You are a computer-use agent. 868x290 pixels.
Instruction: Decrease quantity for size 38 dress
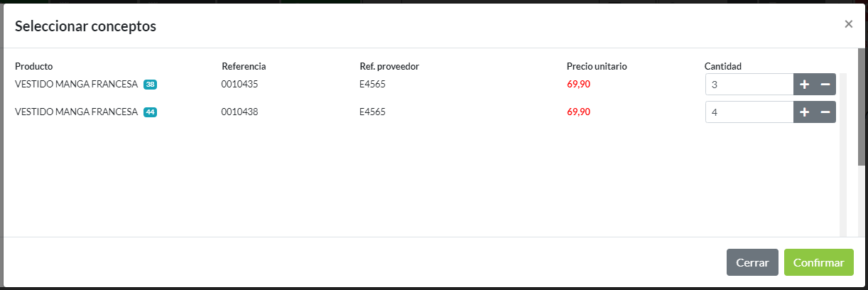[825, 85]
